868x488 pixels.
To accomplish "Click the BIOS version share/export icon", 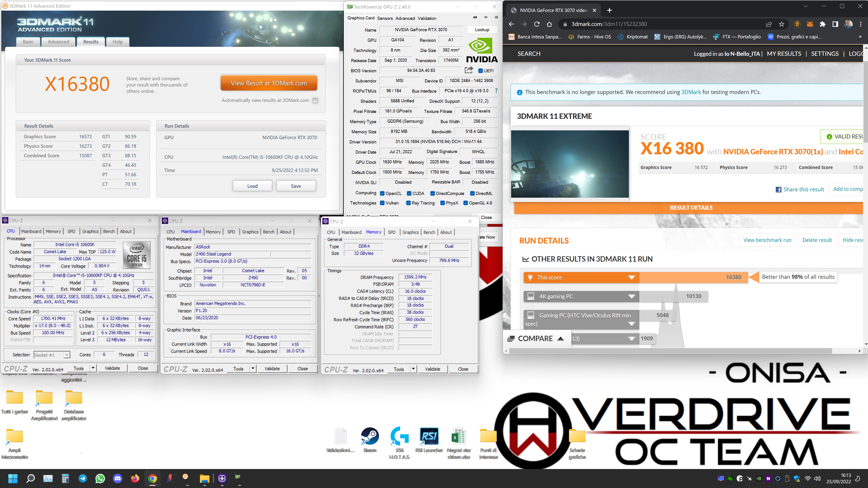I will pos(469,70).
